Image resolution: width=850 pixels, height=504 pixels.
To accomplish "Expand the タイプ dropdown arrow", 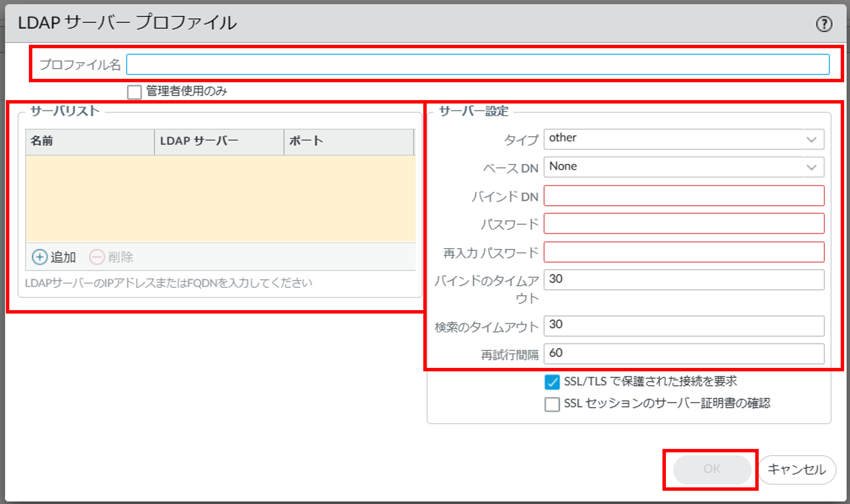I will pos(812,139).
